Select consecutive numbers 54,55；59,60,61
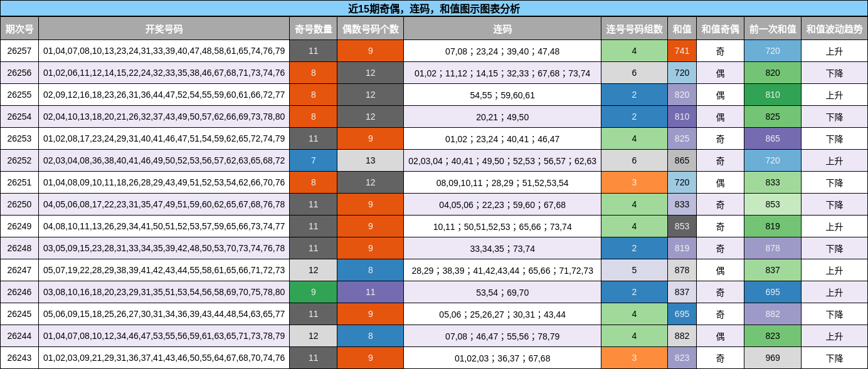This screenshot has height=369, width=868. pyautogui.click(x=502, y=95)
